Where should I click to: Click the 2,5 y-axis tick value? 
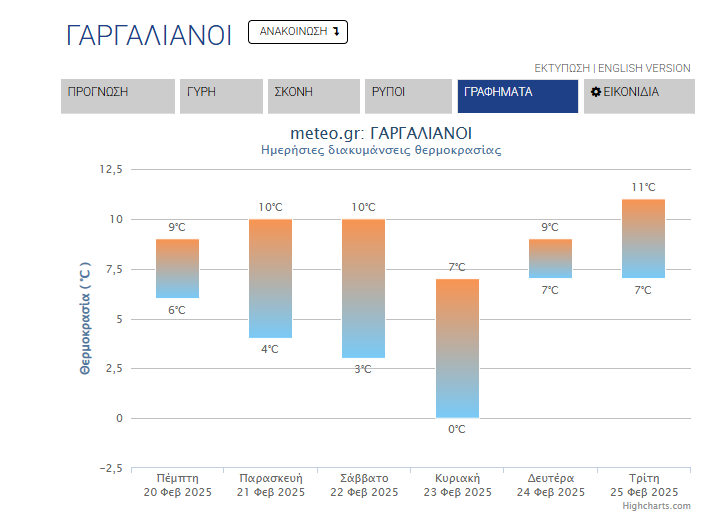(x=114, y=368)
